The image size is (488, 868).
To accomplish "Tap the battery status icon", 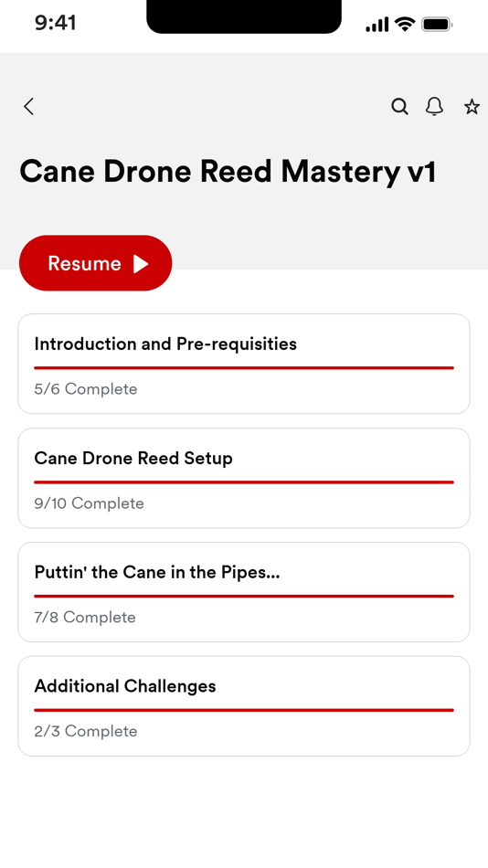I will (437, 25).
